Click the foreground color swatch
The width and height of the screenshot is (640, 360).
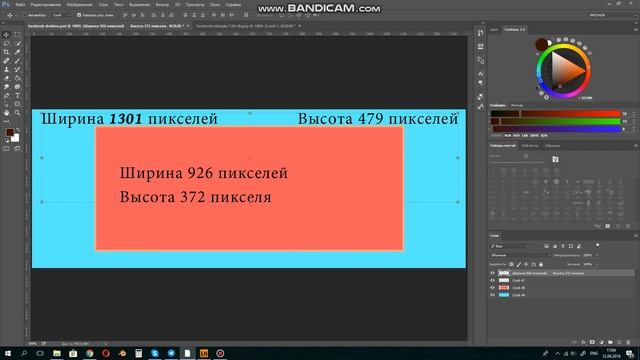pos(9,132)
